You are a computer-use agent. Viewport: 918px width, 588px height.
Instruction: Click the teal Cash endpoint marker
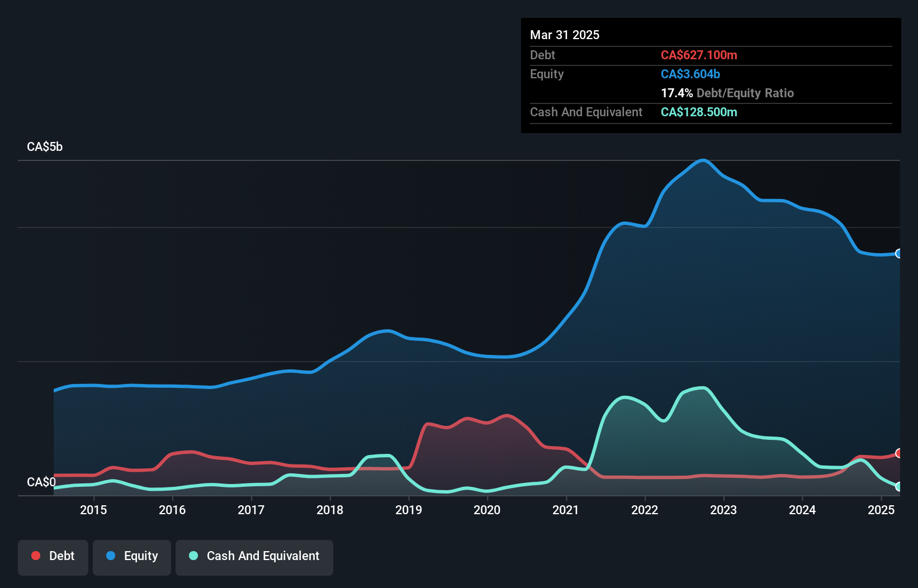898,487
